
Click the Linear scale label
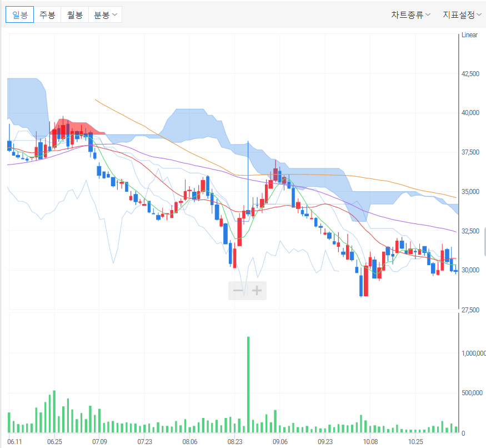[x=469, y=35]
